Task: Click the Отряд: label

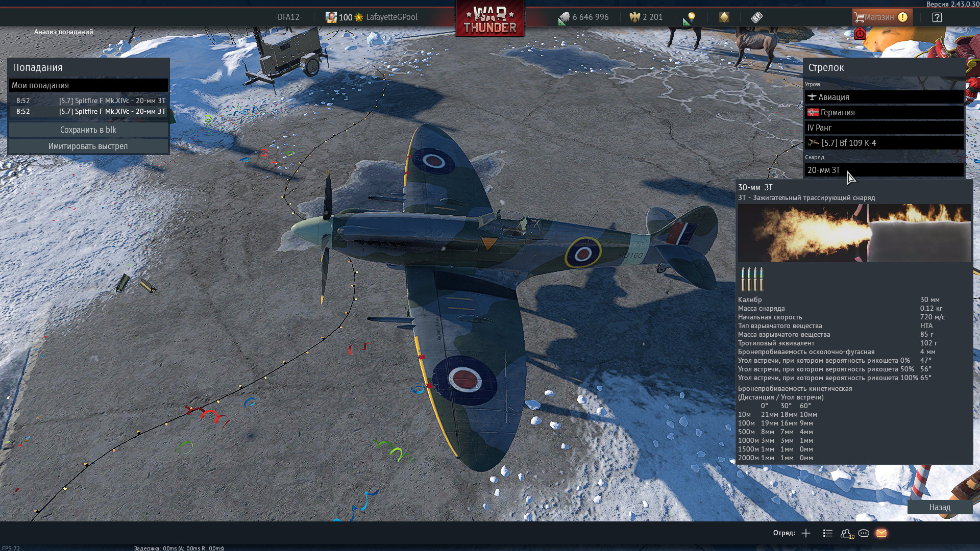Action: coord(784,533)
